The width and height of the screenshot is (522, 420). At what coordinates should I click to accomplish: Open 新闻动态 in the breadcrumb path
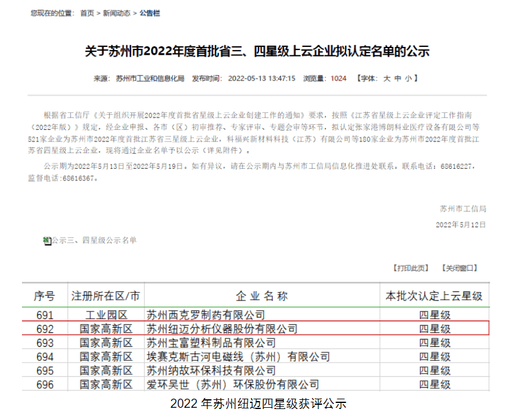point(116,13)
